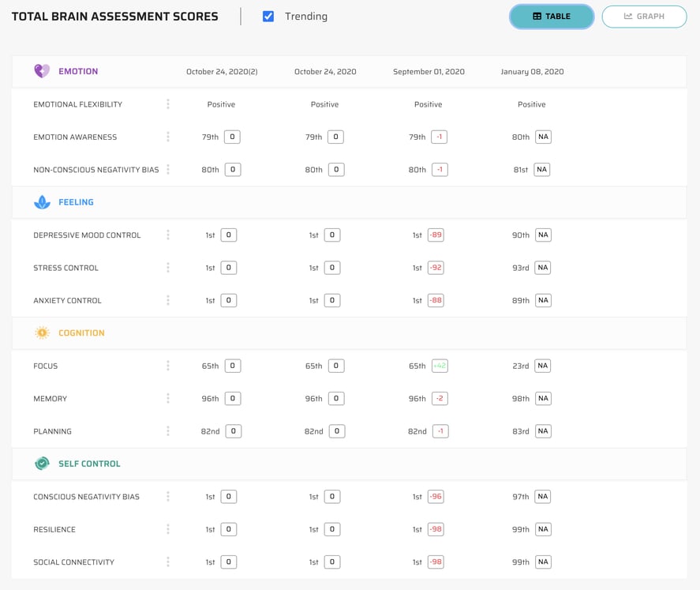Screen dimensions: 700x590
Task: Open options menu for Emotional Flexibility
Action: coord(167,103)
